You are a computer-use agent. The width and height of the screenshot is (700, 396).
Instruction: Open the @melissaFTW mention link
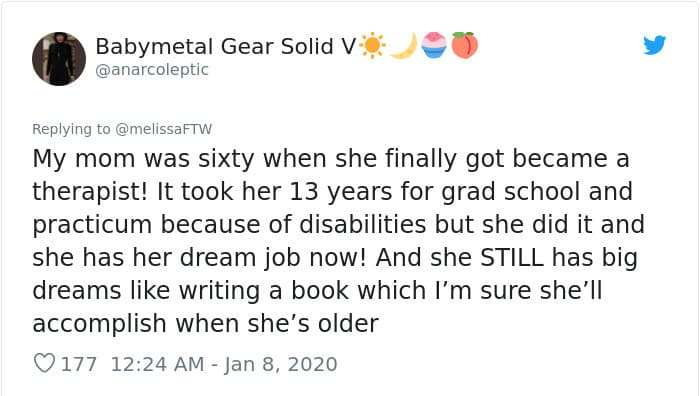163,129
